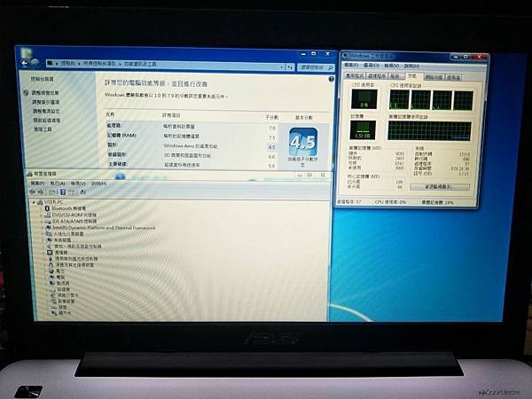Open Adjust visual effects sidebar link
Image resolution: width=532 pixels, height=399 pixels.
click(45, 92)
